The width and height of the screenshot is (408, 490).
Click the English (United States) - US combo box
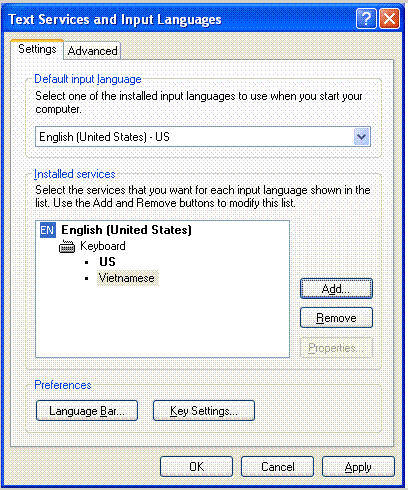(203, 137)
